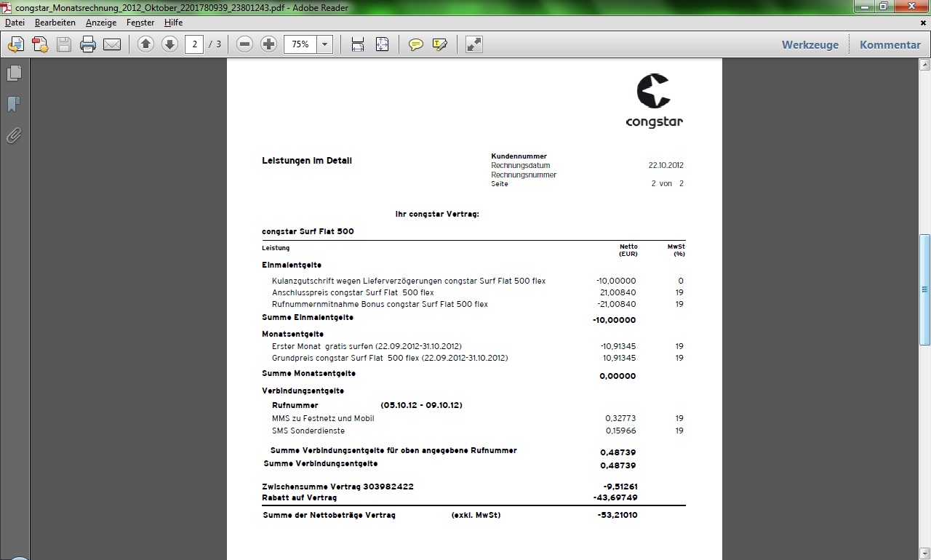Click the vertical scrollbar thumb
Viewport: 931px width, 560px height.
pos(924,289)
